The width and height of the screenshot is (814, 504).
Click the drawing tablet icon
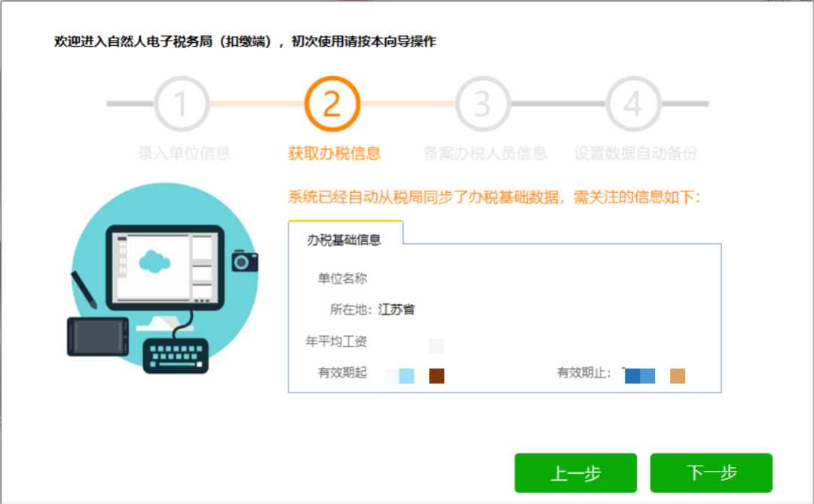point(97,336)
